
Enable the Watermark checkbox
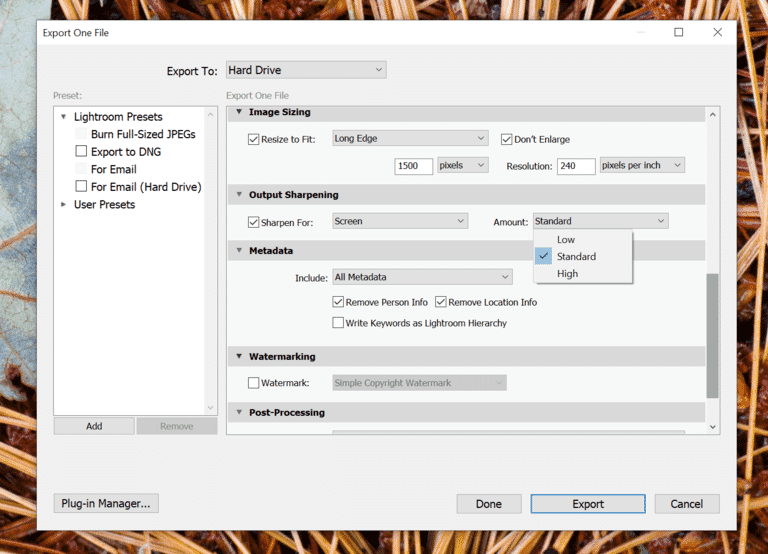(x=253, y=383)
